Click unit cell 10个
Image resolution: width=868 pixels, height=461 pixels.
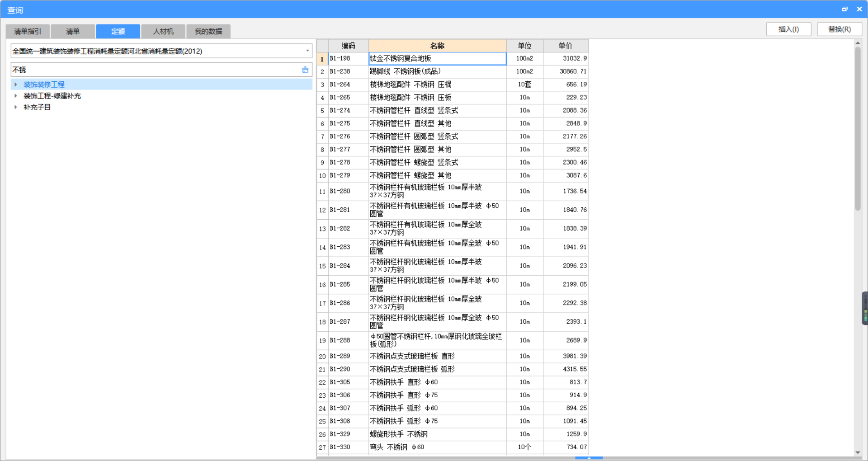[525, 447]
